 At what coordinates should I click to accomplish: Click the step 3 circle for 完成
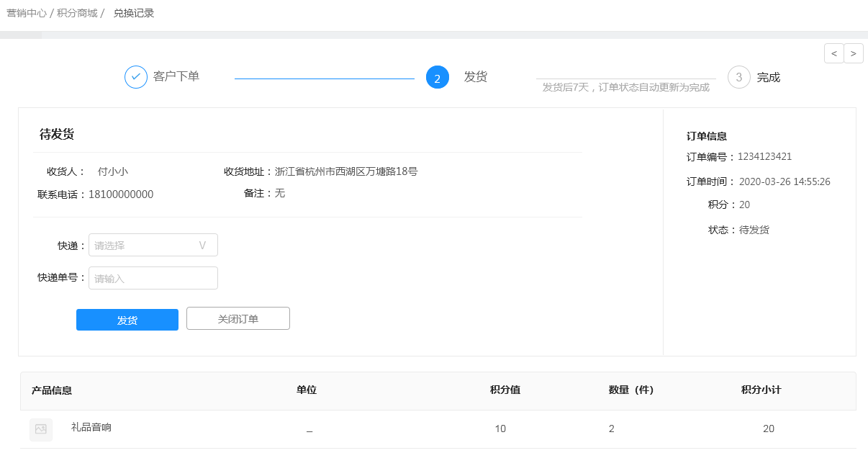coord(739,77)
